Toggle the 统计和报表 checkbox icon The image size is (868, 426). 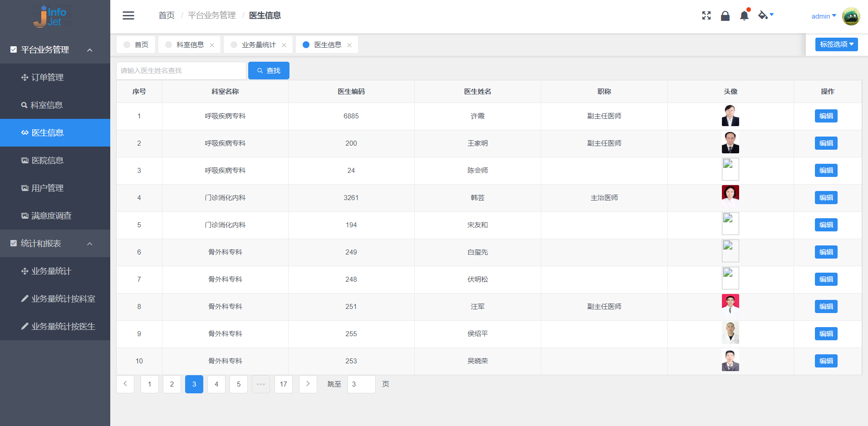(x=14, y=244)
